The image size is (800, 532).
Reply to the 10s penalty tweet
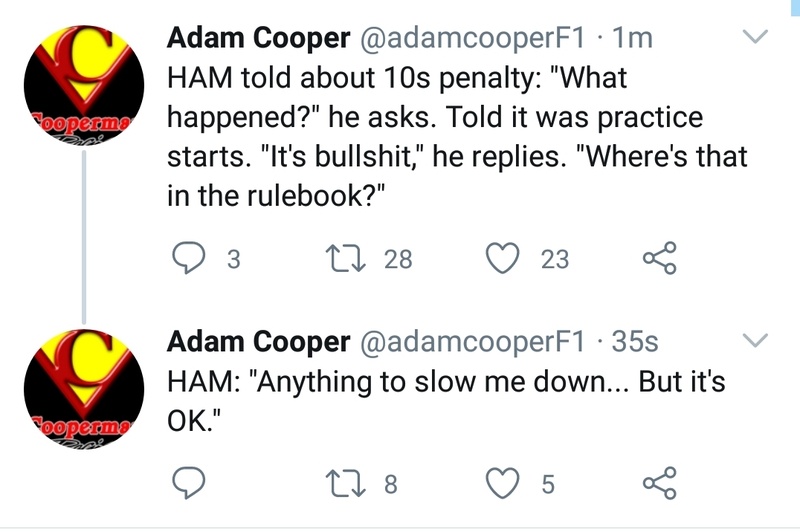pos(189,258)
